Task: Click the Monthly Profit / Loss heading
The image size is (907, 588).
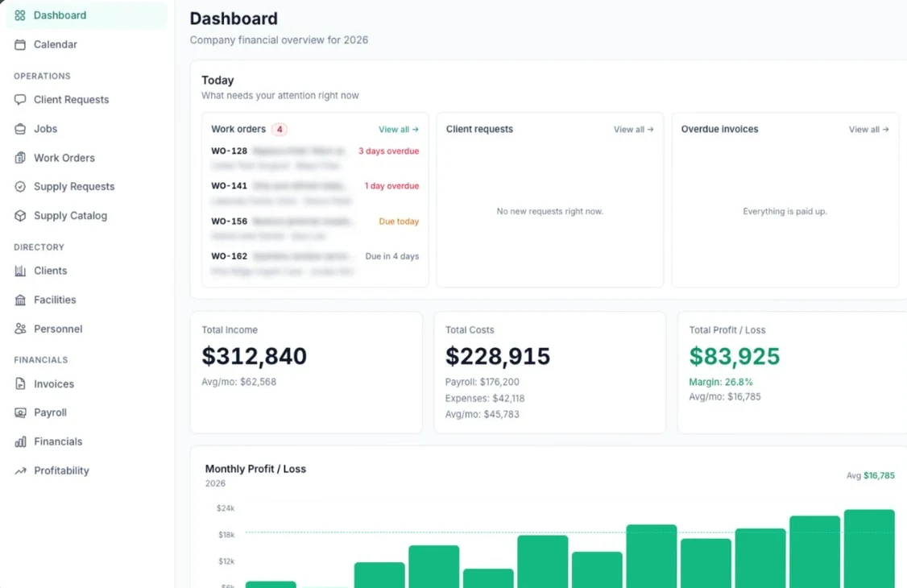Action: (255, 469)
